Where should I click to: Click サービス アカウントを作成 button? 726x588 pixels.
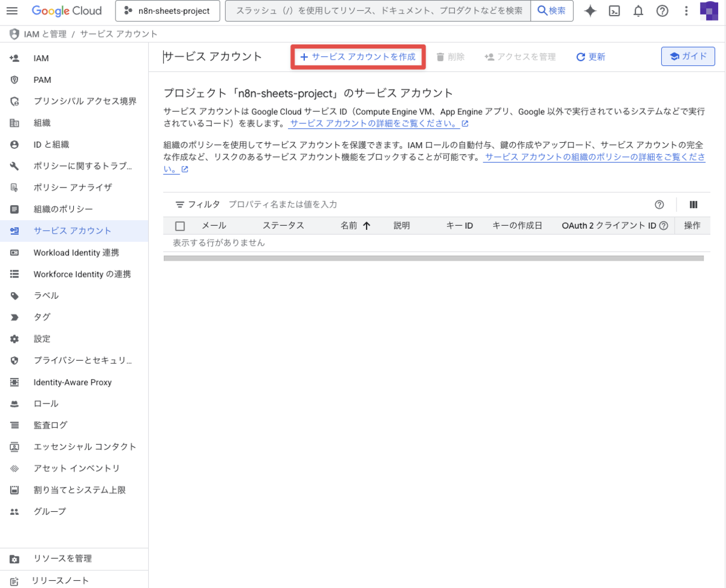[x=358, y=57]
